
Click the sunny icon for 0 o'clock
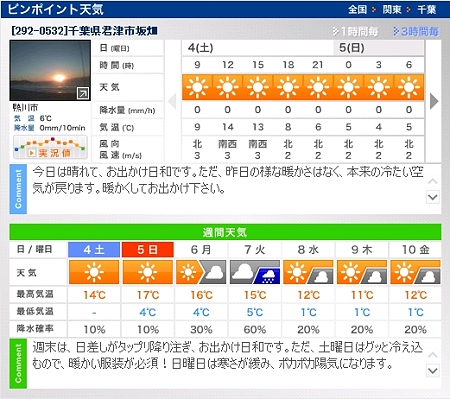tap(348, 87)
